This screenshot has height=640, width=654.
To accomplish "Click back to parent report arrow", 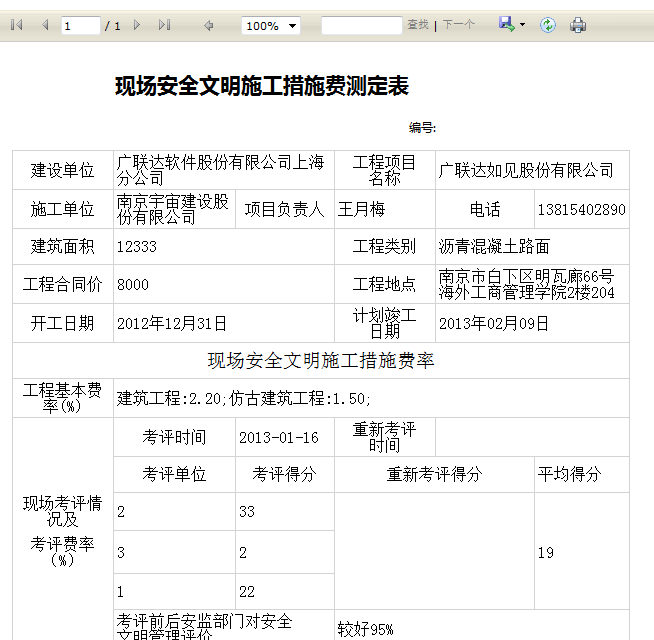I will pyautogui.click(x=209, y=26).
